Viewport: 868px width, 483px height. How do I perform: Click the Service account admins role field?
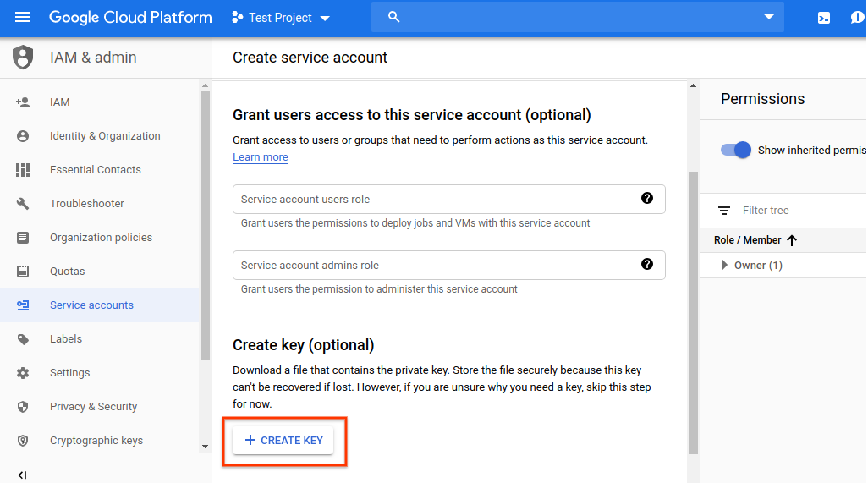(x=436, y=265)
